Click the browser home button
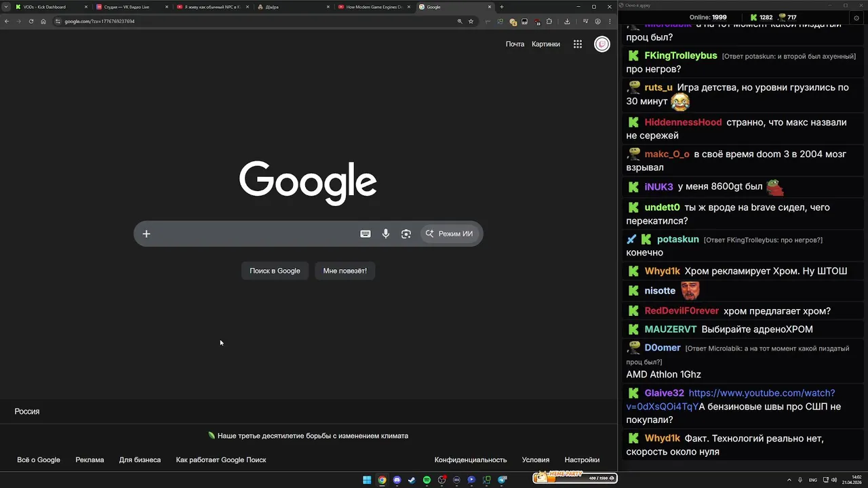Screen dimensions: 868x488 [43, 21]
